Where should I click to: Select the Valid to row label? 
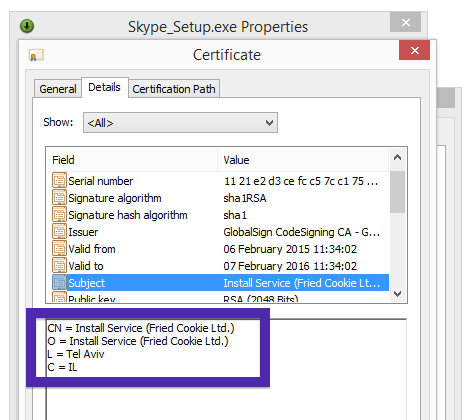(x=86, y=266)
